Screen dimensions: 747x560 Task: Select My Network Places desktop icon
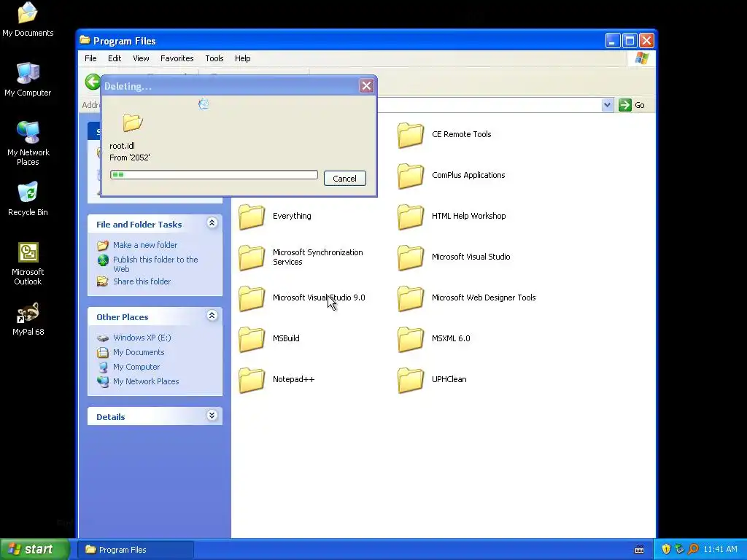point(28,143)
